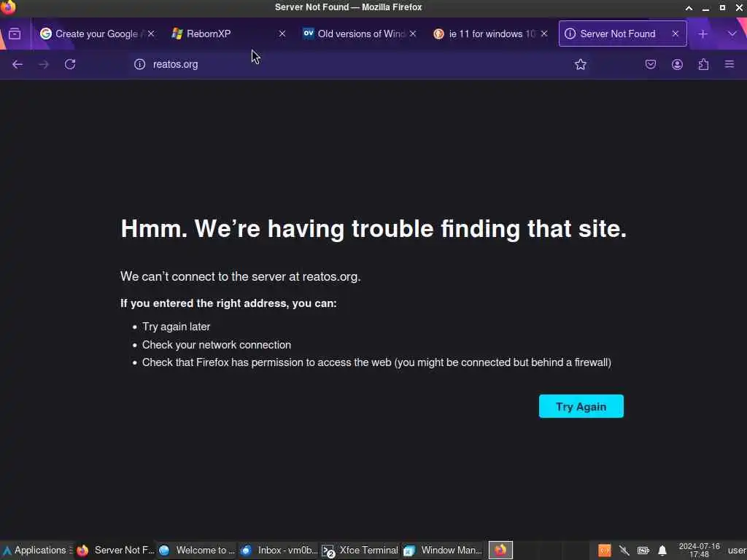Screen dimensions: 747x560
Task: Open the notifications bell in system tray
Action: pyautogui.click(x=662, y=551)
